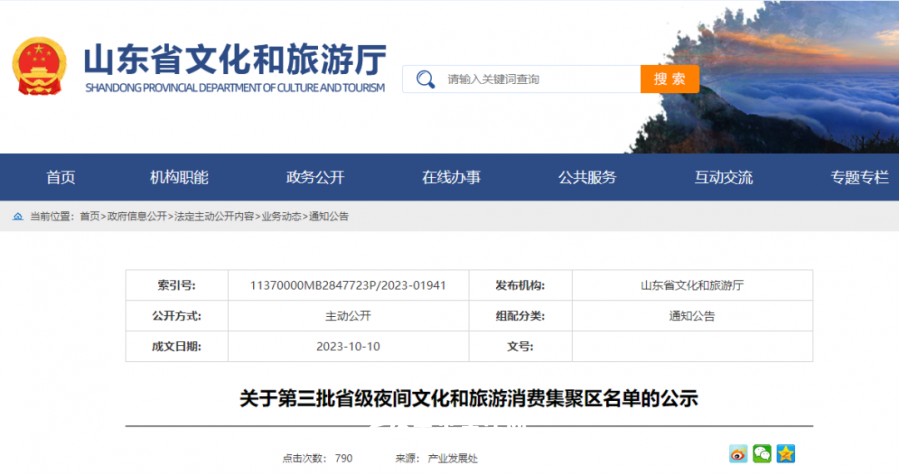Click the magnifying glass search icon
This screenshot has width=899, height=475.
425,79
